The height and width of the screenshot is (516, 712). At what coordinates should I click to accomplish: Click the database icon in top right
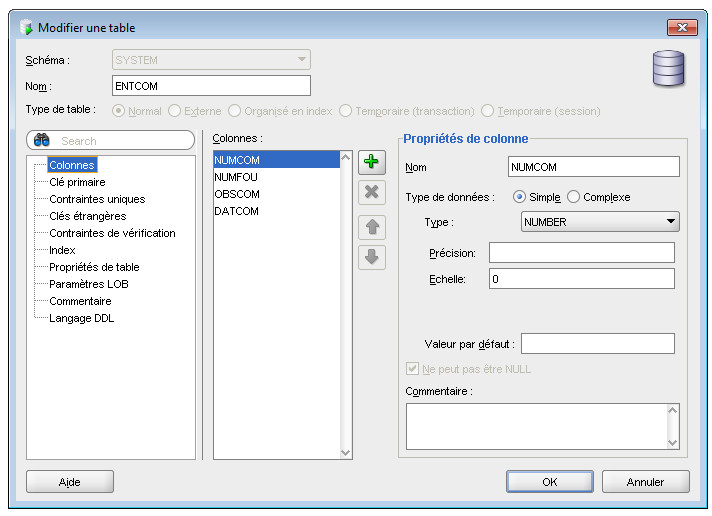tap(667, 68)
